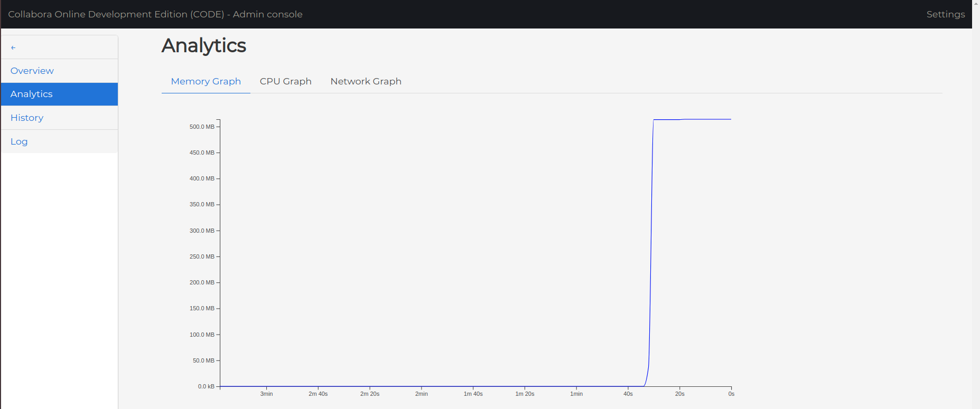Switch to the Memory Graph tab
980x409 pixels.
[x=206, y=81]
